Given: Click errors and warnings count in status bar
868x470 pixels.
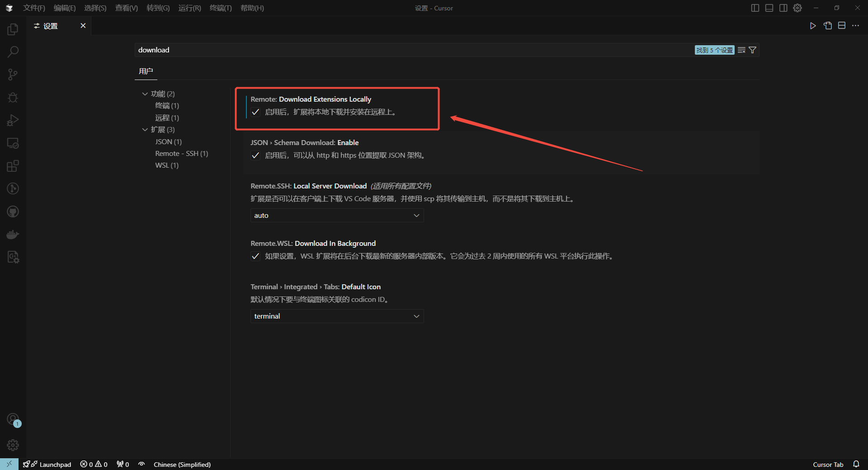Looking at the screenshot, I should pos(94,464).
